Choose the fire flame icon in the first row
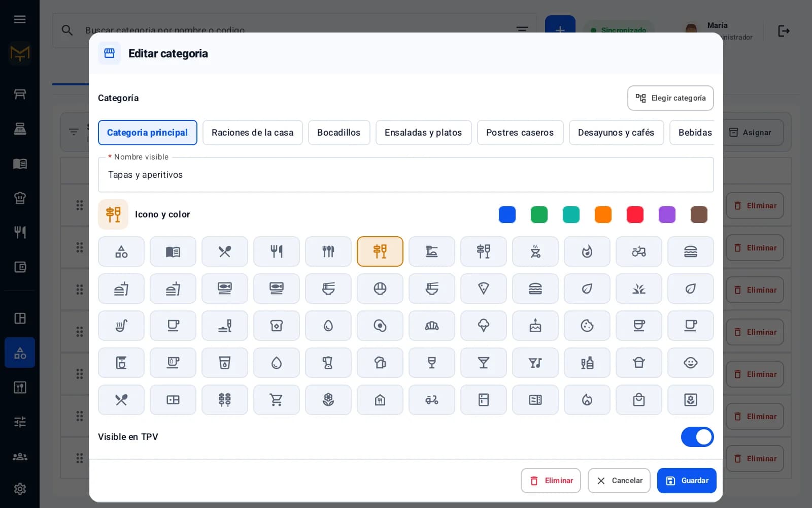This screenshot has width=812, height=508. pyautogui.click(x=587, y=251)
